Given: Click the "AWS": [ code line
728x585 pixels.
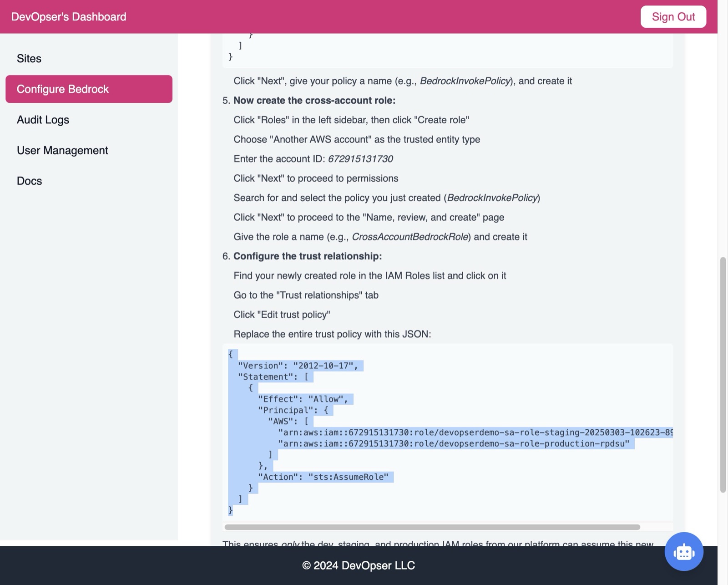Looking at the screenshot, I should 288,422.
